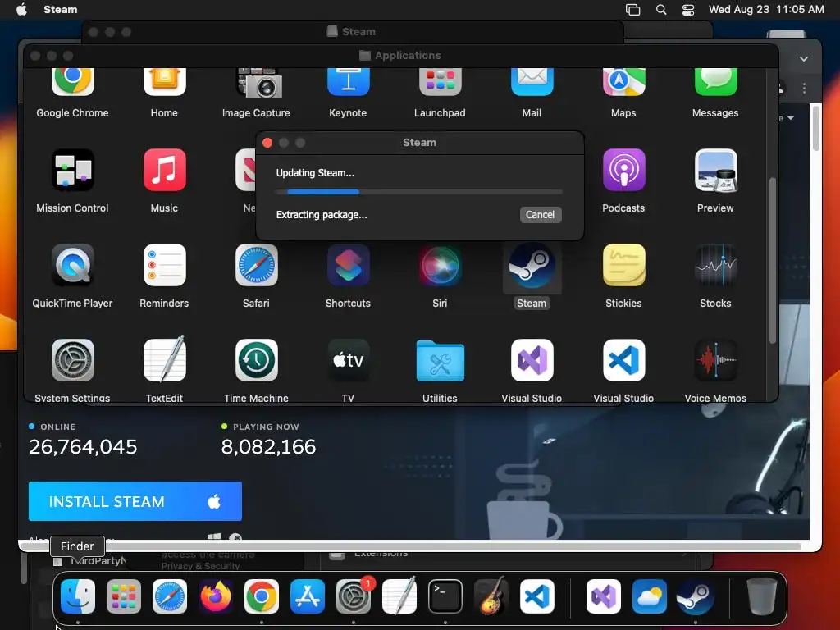The height and width of the screenshot is (630, 840).
Task: Select the Stocks app icon
Action: (x=715, y=265)
